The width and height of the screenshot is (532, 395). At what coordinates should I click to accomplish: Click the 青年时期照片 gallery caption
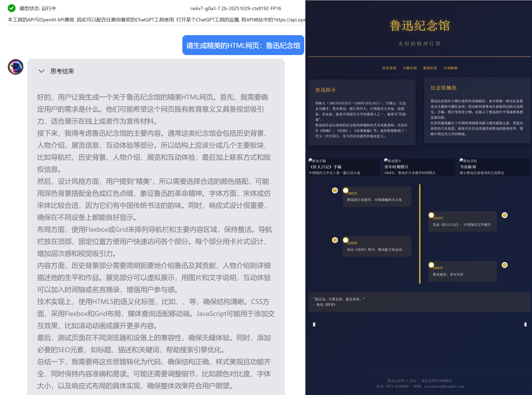point(396,167)
